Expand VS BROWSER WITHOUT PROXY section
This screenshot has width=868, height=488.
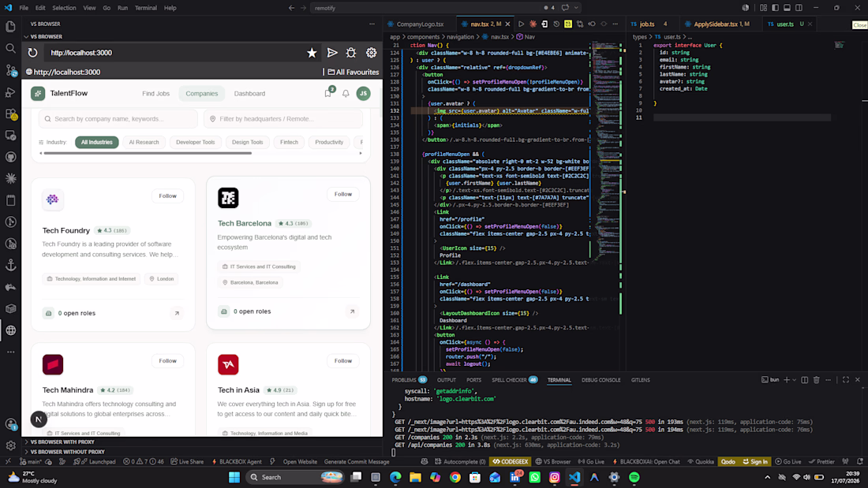click(68, 452)
